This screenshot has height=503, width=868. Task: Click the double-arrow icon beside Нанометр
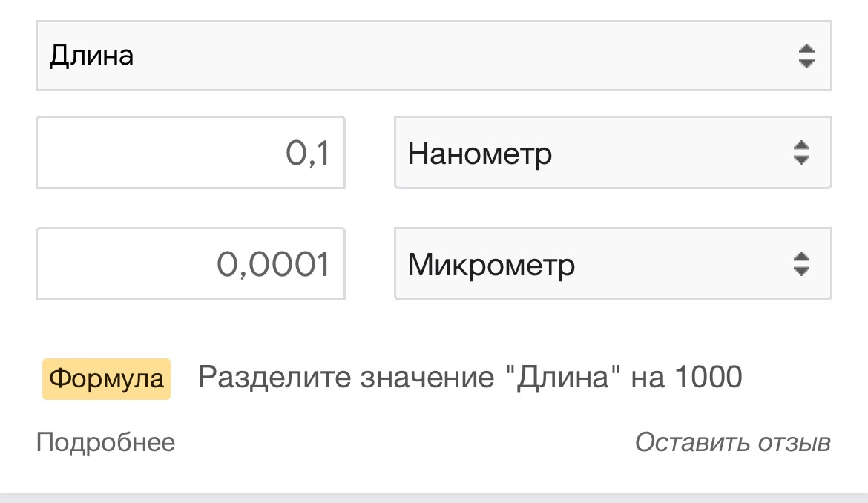(800, 153)
